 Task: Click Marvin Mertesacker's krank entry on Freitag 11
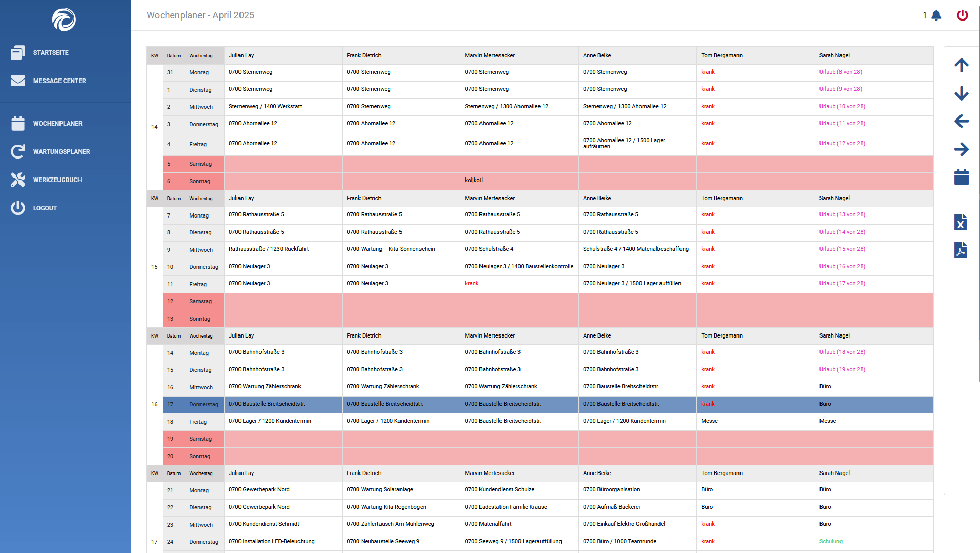(471, 284)
